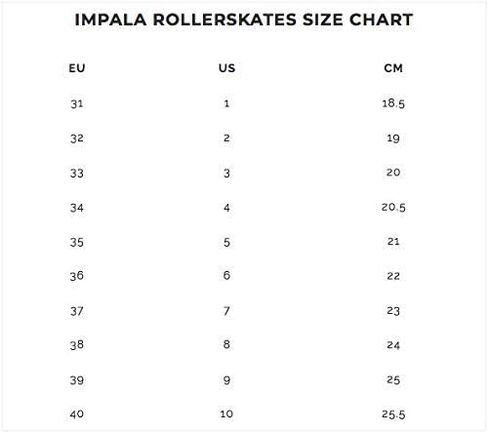
Task: Click US size 3
Action: click(x=227, y=173)
